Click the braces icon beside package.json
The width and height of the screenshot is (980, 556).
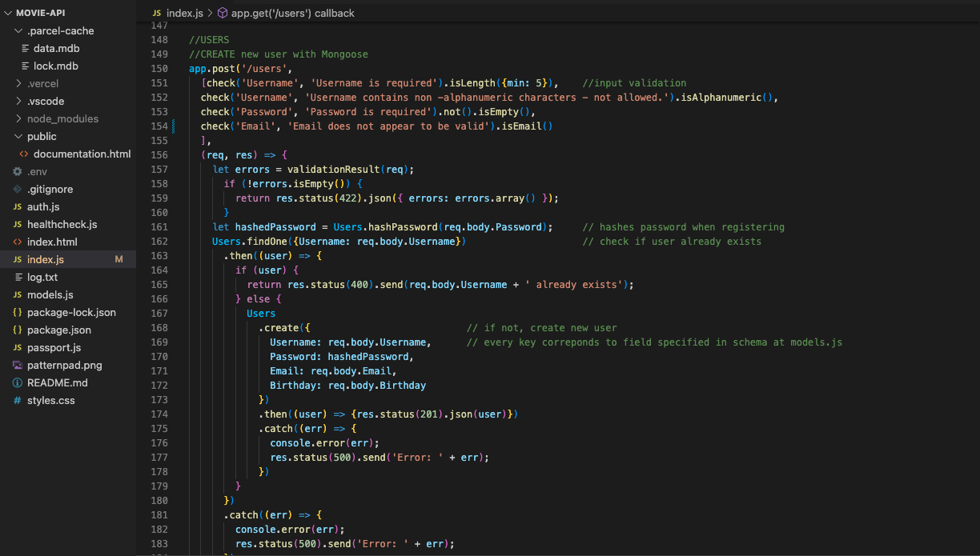[x=18, y=330]
